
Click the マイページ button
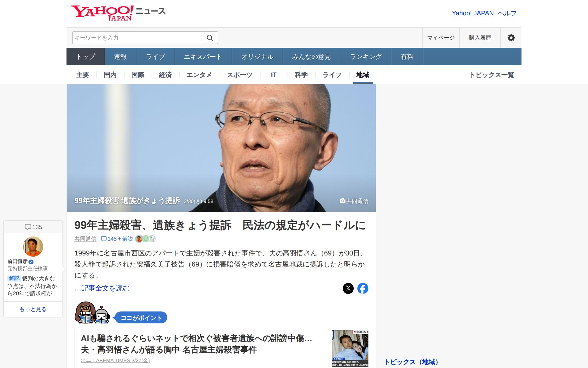pos(441,38)
